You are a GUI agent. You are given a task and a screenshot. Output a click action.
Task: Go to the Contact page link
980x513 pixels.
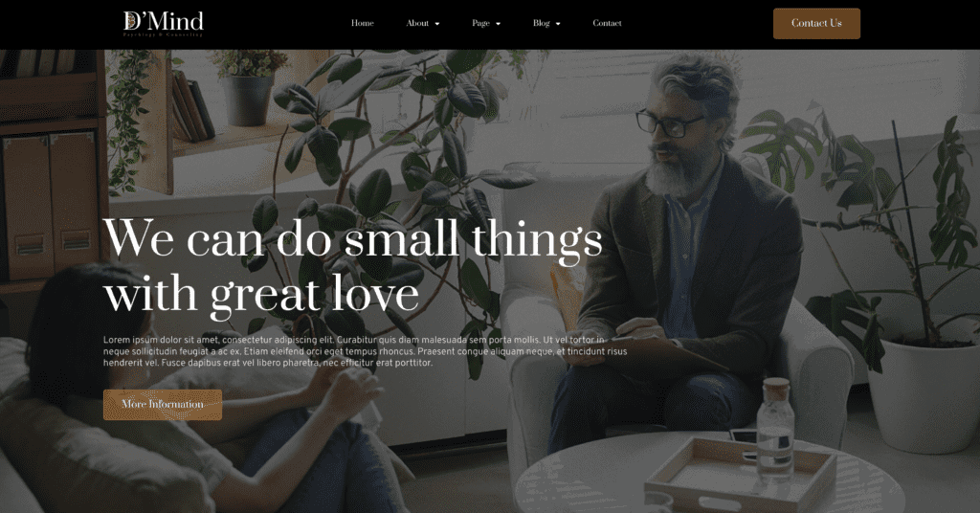click(607, 23)
